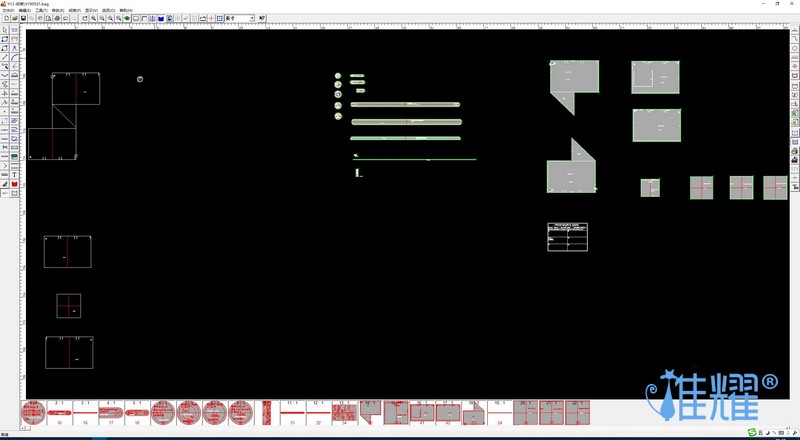Image resolution: width=800 pixels, height=440 pixels.
Task: Open the 工具(T) menu
Action: point(41,10)
